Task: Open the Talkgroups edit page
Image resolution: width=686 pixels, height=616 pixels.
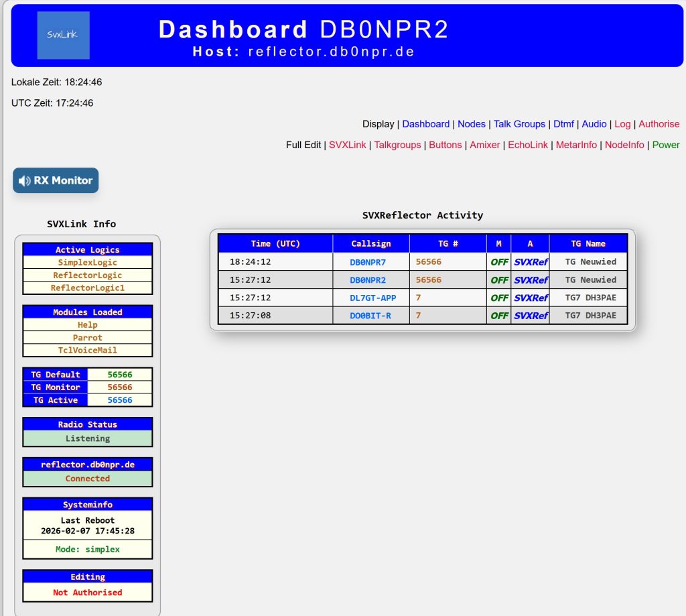Action: (x=398, y=144)
